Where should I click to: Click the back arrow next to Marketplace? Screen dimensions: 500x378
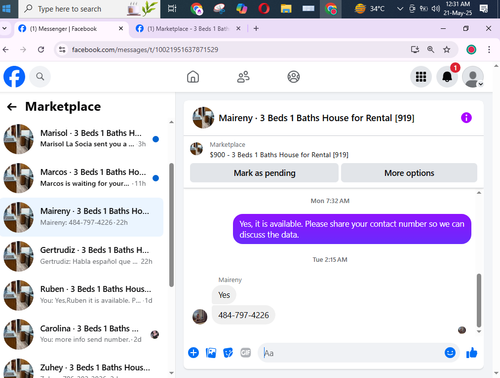12,107
